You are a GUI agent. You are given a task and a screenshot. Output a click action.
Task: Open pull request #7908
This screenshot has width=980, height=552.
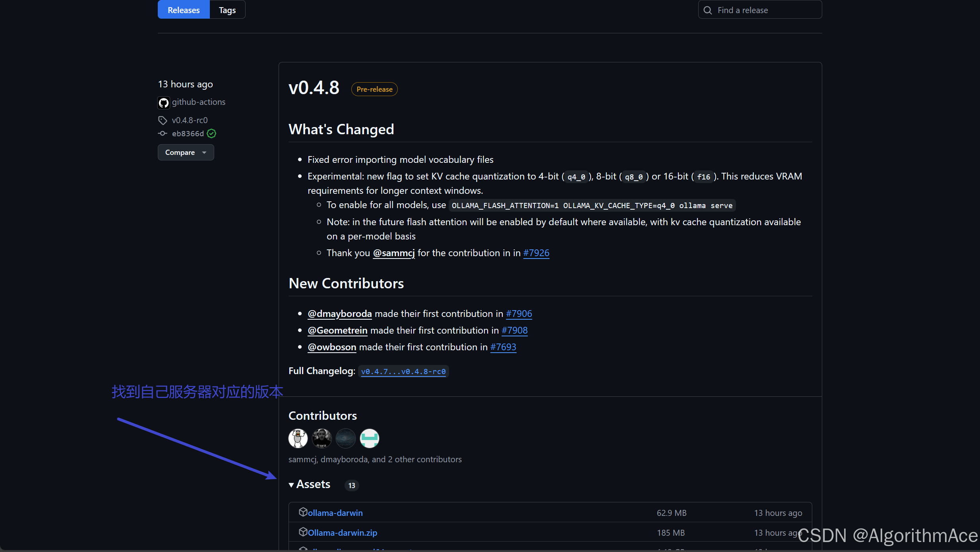coord(514,330)
